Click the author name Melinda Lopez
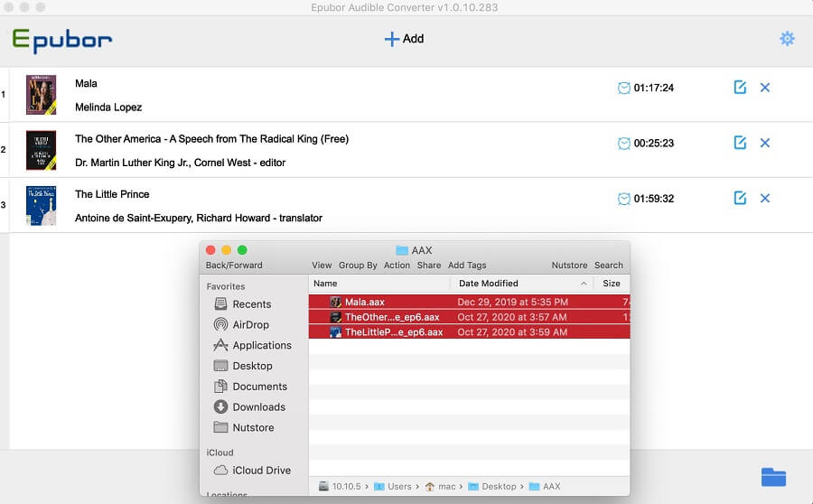Viewport: 813px width, 504px height. pos(108,107)
